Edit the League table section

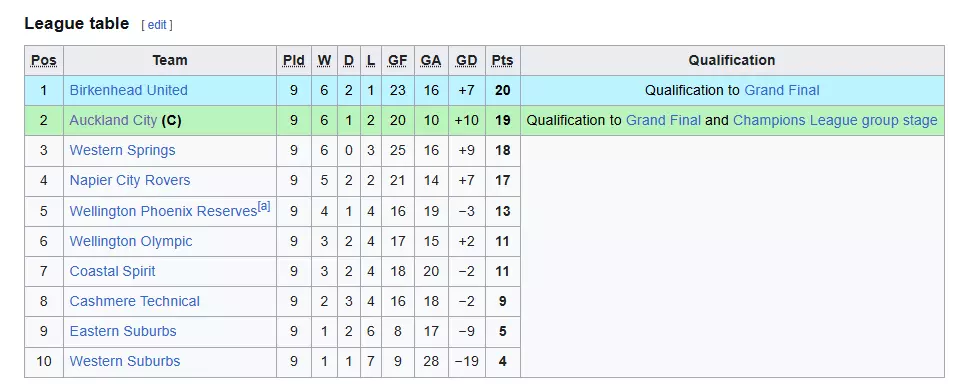click(157, 25)
